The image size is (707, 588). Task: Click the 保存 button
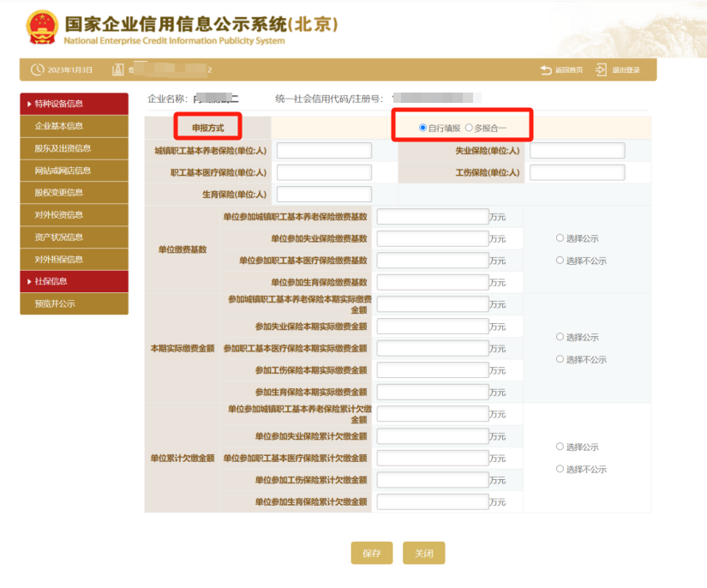pyautogui.click(x=372, y=553)
